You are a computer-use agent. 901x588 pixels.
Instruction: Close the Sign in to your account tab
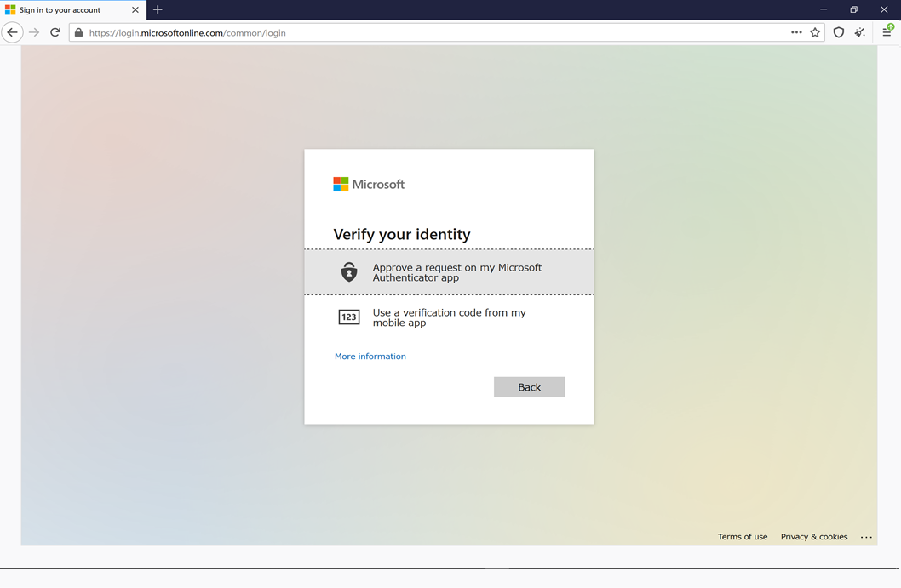pos(135,9)
